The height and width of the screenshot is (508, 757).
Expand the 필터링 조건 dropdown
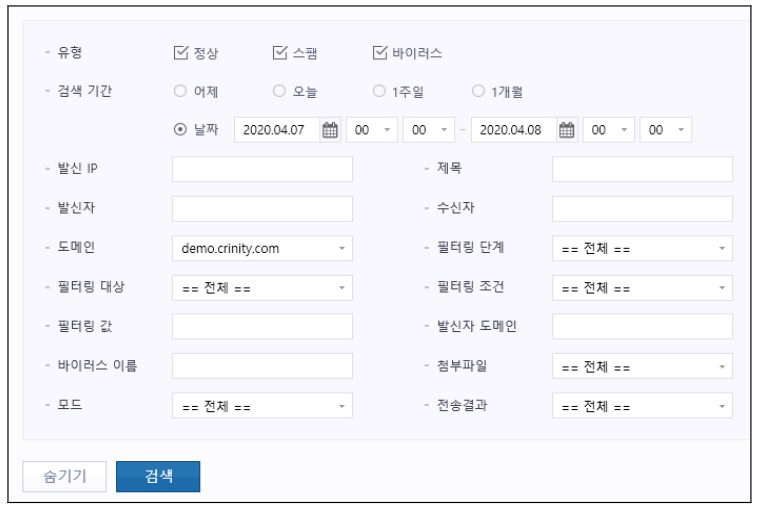[642, 288]
